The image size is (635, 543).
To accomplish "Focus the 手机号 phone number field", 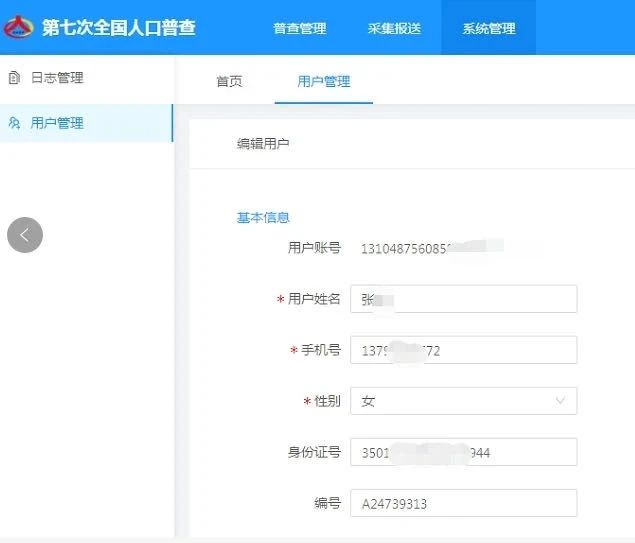I will tap(463, 350).
